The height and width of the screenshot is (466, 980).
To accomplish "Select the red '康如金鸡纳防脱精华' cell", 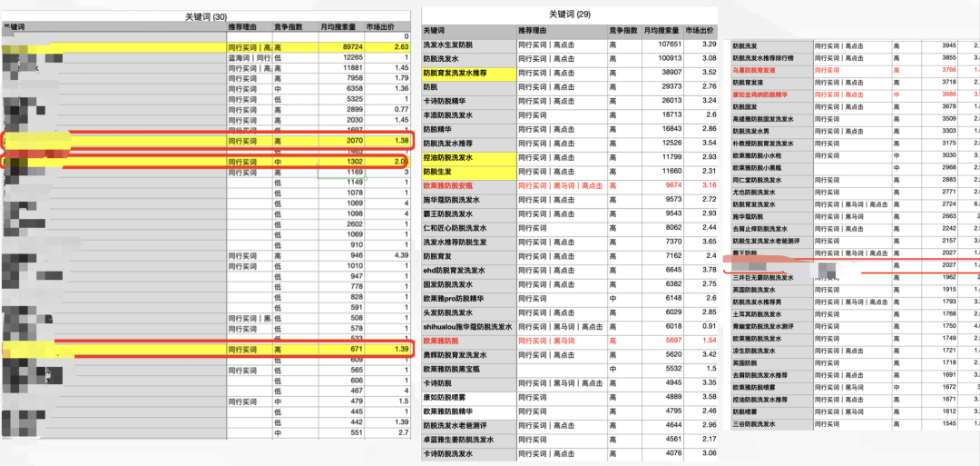I will (x=770, y=94).
